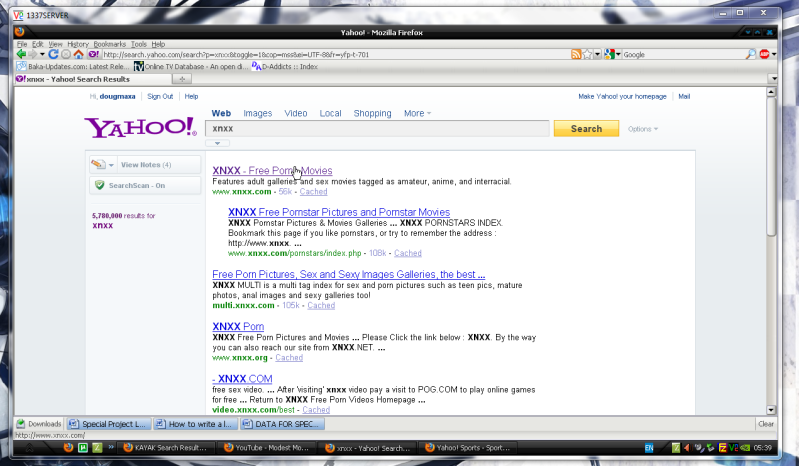
Task: Open the Downloads button in download bar
Action: (x=39, y=424)
